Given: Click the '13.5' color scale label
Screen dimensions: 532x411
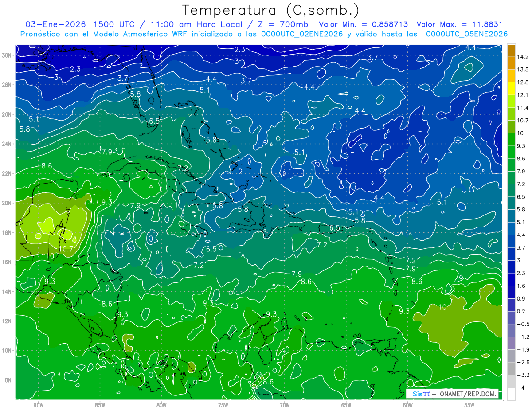Looking at the screenshot, I should 523,70.
